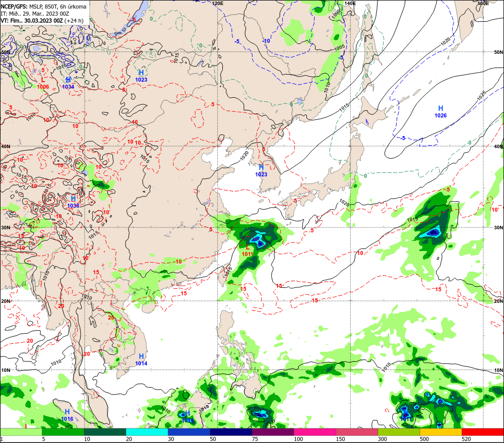Click the L 1011 low near Taiwan
This screenshot has width=504, height=443.
247,250
